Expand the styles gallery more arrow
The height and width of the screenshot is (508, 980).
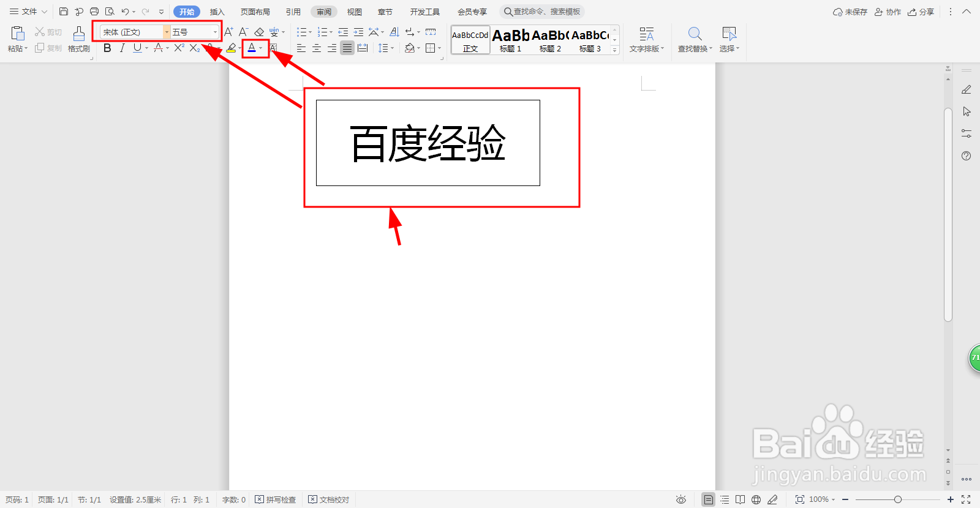615,50
